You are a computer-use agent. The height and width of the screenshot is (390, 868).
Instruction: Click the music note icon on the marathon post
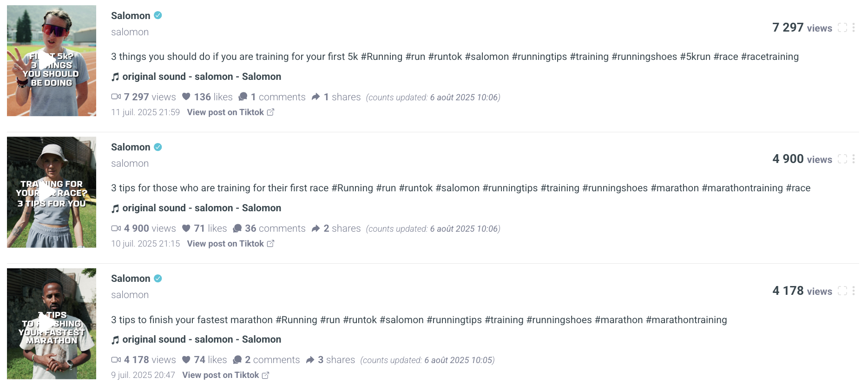tap(115, 340)
